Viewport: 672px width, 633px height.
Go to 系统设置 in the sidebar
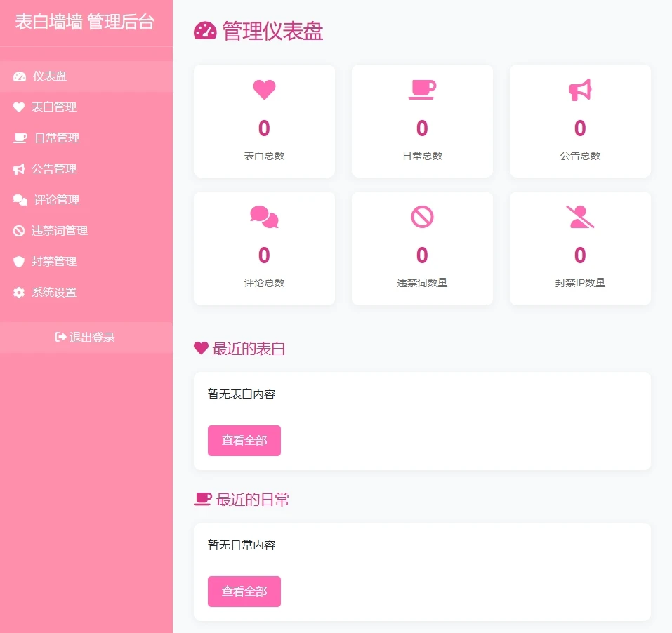(x=53, y=293)
